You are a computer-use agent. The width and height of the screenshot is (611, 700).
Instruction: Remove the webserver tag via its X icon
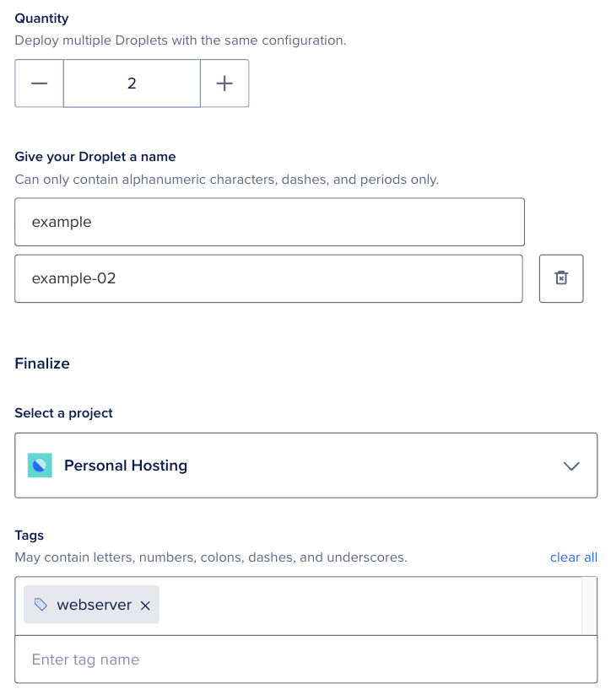(145, 604)
